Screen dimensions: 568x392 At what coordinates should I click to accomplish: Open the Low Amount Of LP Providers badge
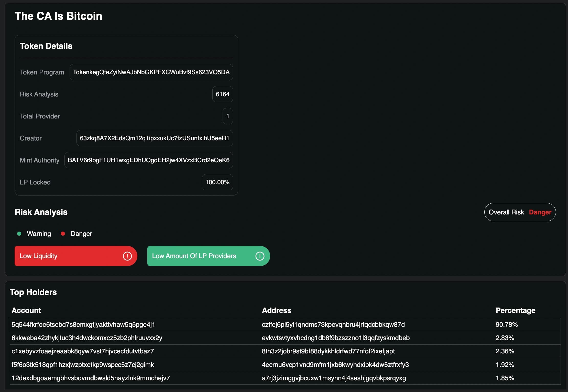209,256
